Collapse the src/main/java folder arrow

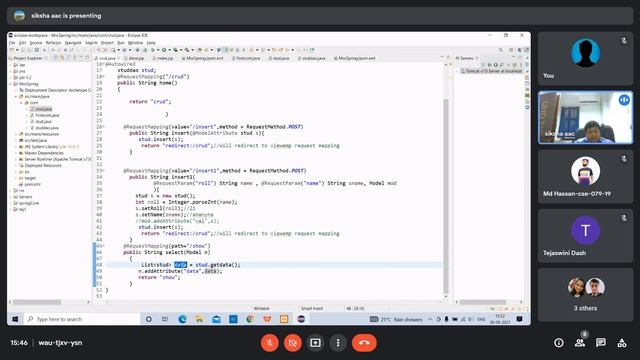click(16, 96)
